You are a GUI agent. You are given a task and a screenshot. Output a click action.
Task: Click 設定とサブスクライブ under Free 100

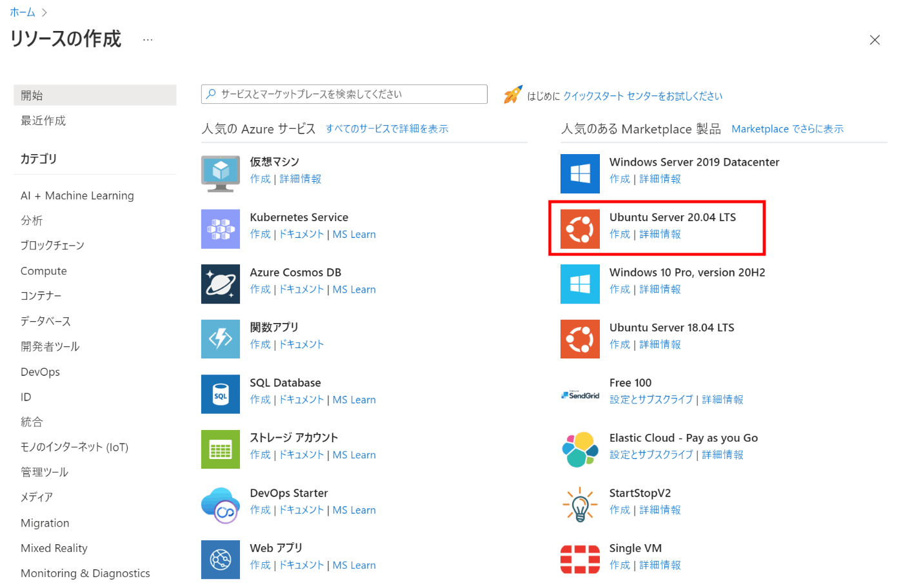(x=651, y=400)
